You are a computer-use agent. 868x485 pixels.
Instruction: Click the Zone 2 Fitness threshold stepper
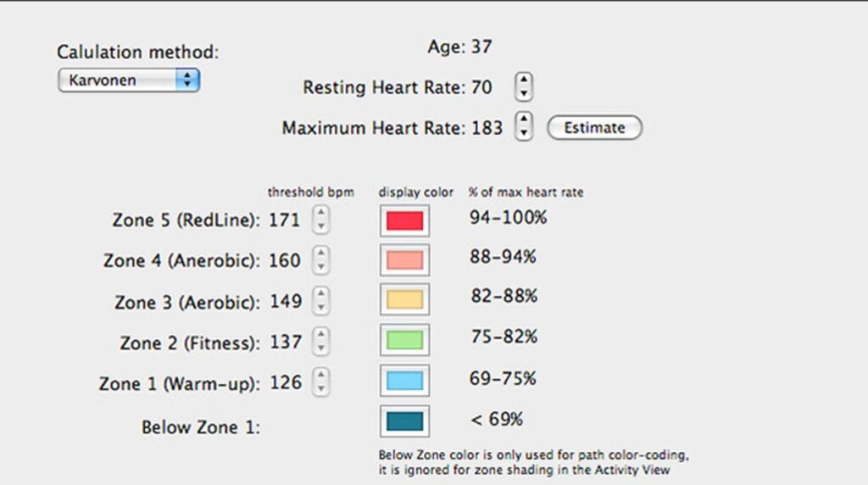coord(321,342)
